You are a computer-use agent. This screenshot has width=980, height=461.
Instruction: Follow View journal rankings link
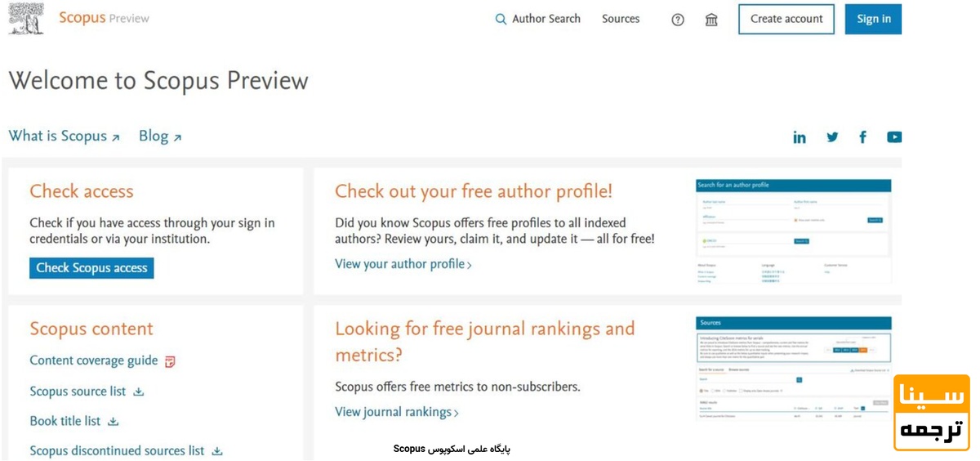pos(397,412)
